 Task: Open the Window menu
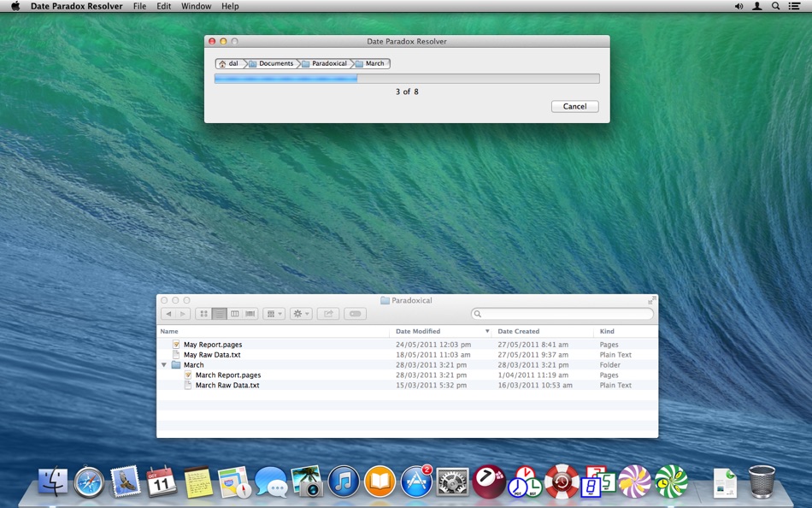pos(197,6)
